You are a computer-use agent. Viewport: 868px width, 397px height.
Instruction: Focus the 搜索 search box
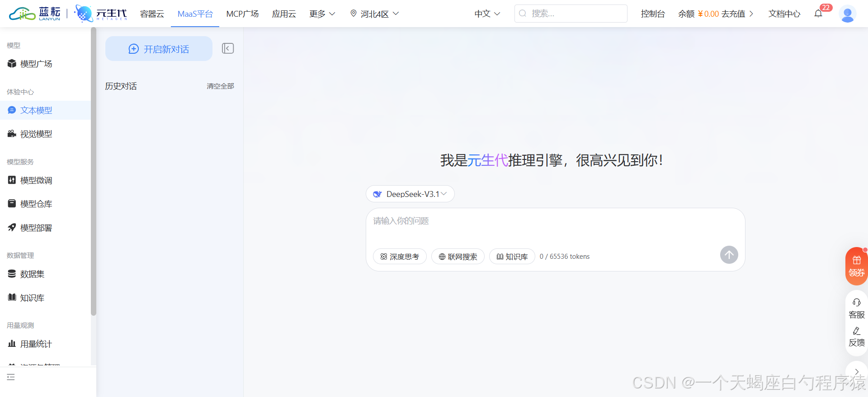pos(571,14)
